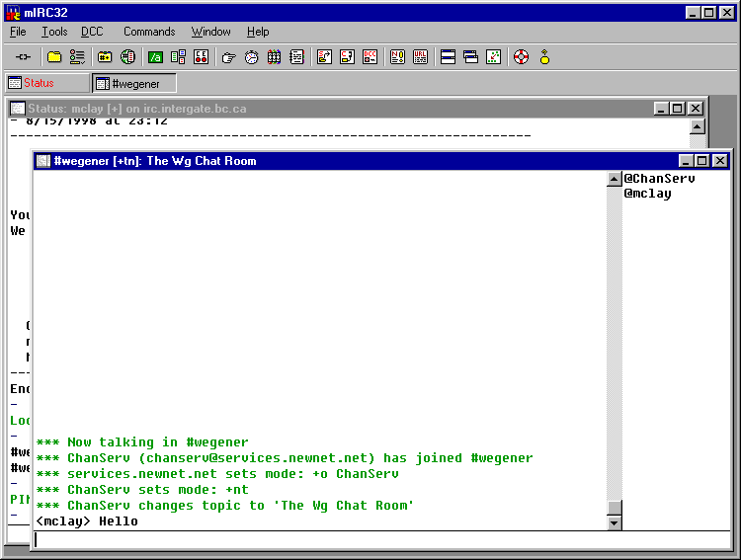Click the #wegener window title bar icon
Screen dimensions: 741x560
pyautogui.click(x=43, y=161)
